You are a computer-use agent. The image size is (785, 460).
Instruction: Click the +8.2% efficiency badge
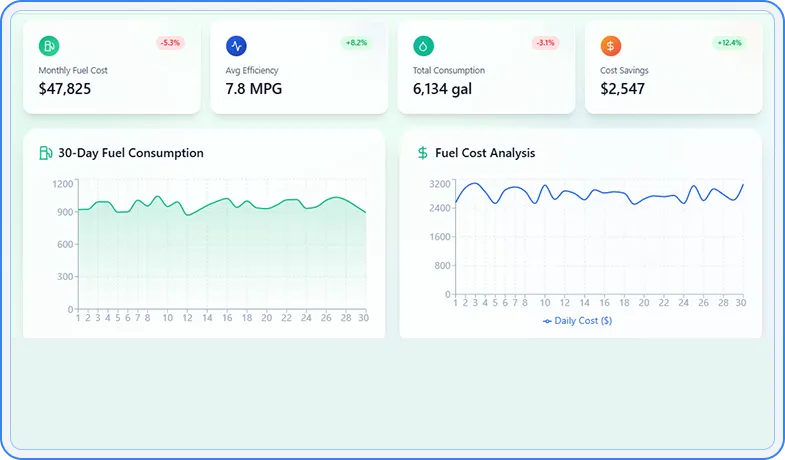tap(356, 43)
